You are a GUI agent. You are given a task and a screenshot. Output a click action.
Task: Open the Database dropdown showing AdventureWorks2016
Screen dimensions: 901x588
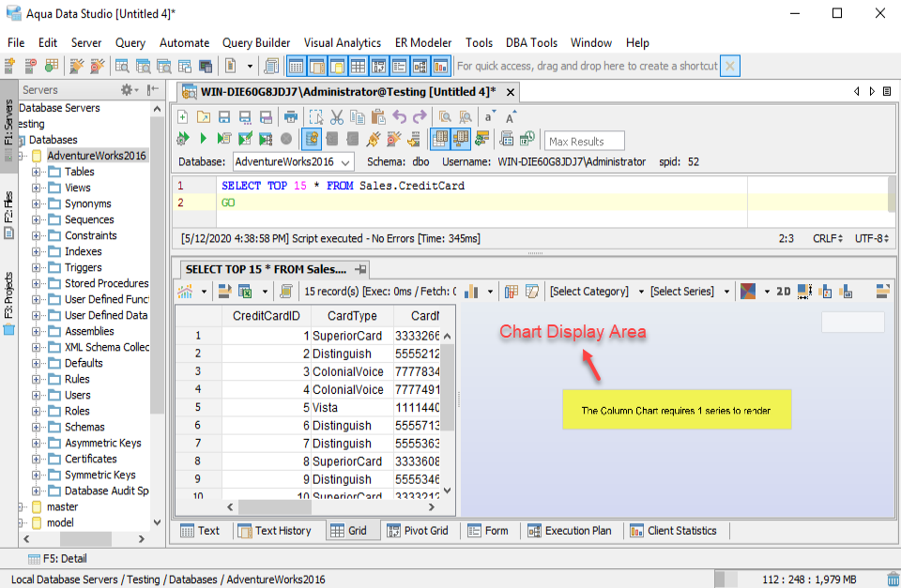tap(292, 161)
